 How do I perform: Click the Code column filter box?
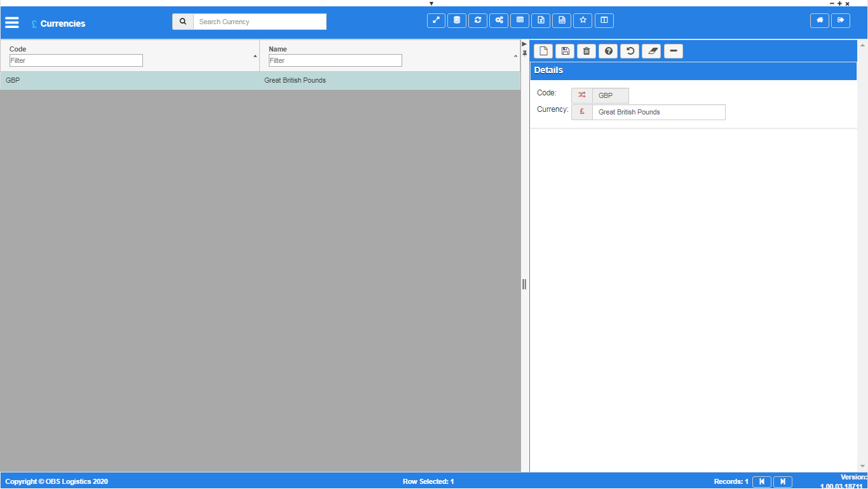tap(76, 60)
